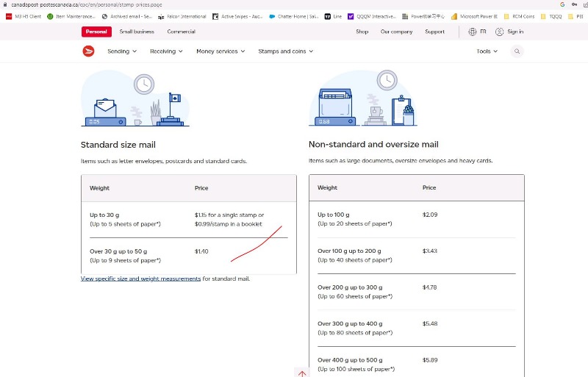Open the Archived email bookmark
This screenshot has height=377, width=588.
point(126,16)
